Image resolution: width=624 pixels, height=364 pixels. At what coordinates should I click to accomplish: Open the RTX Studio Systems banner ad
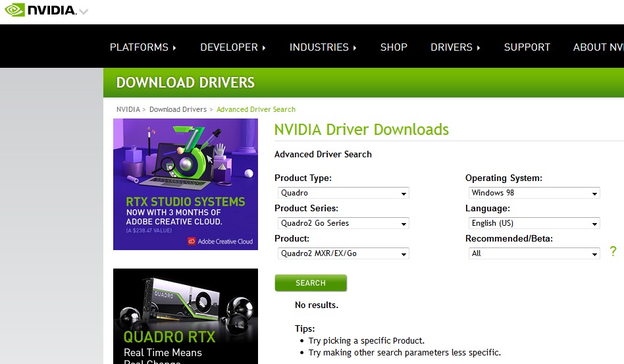pos(186,184)
